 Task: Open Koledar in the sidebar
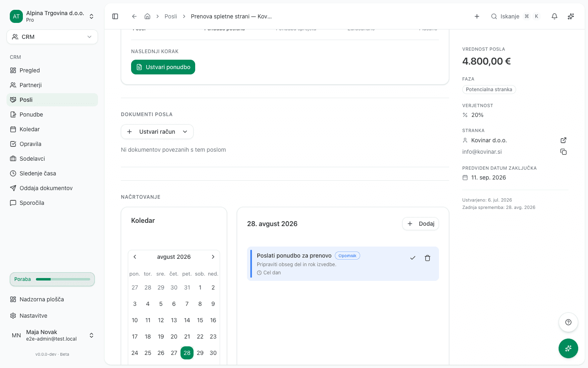[x=52, y=129]
